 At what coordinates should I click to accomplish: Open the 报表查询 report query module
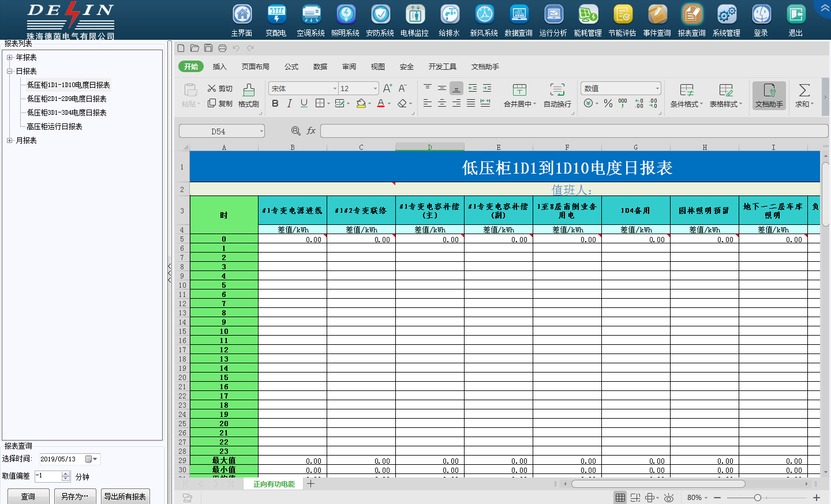(x=692, y=20)
